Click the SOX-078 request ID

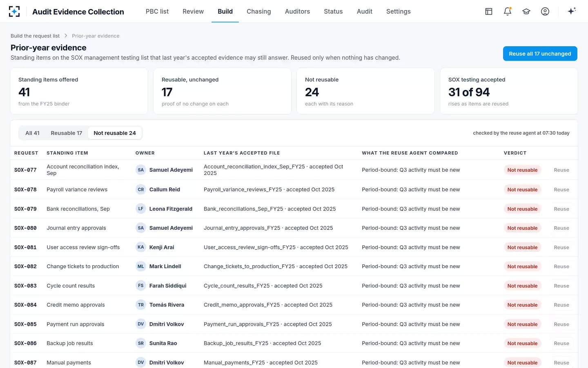25,189
